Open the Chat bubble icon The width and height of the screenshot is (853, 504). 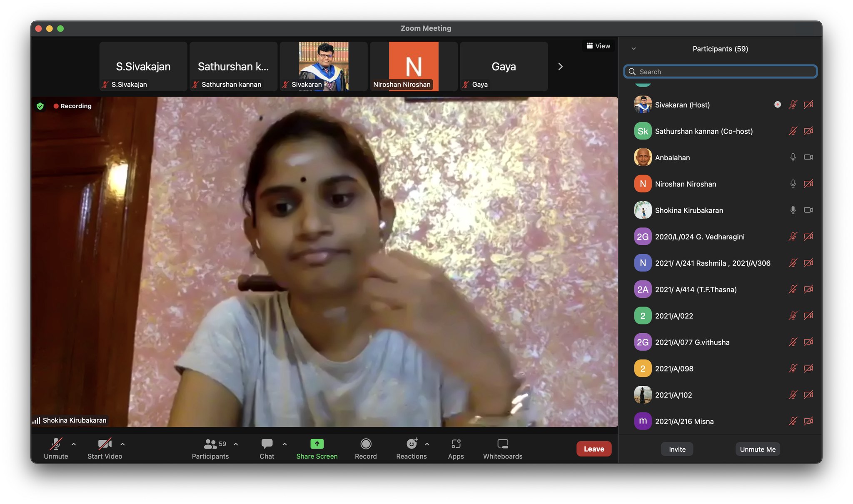click(x=267, y=444)
